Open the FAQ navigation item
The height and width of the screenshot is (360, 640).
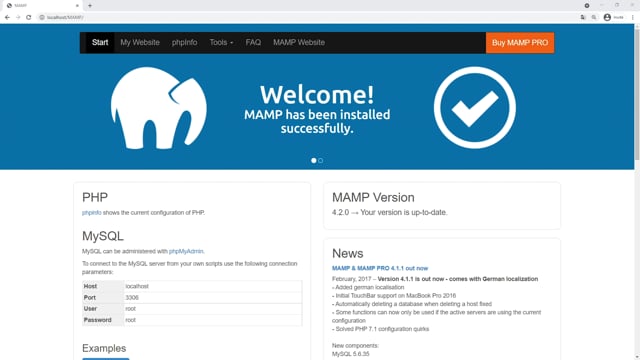253,42
